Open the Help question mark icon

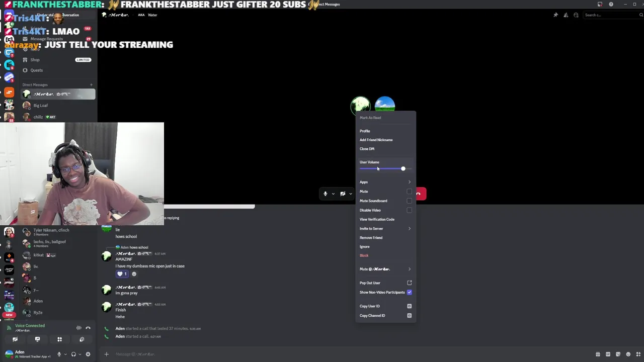[x=611, y=4]
